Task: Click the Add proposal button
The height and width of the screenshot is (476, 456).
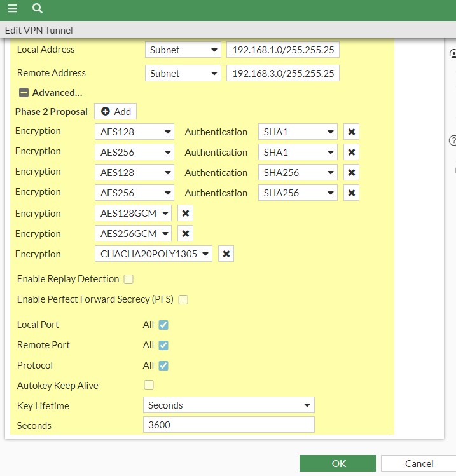Action: tap(115, 112)
